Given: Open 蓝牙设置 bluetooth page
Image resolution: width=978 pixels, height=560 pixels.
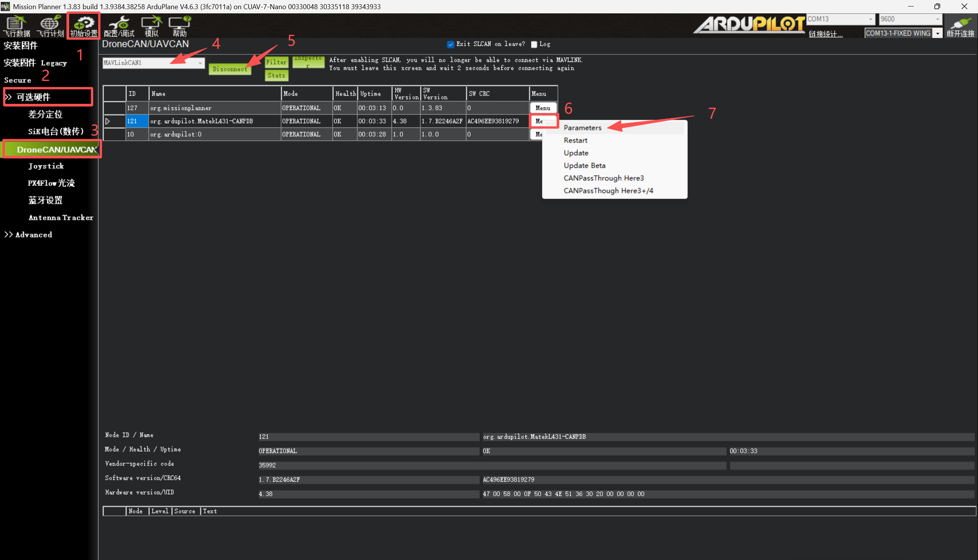Looking at the screenshot, I should point(45,200).
